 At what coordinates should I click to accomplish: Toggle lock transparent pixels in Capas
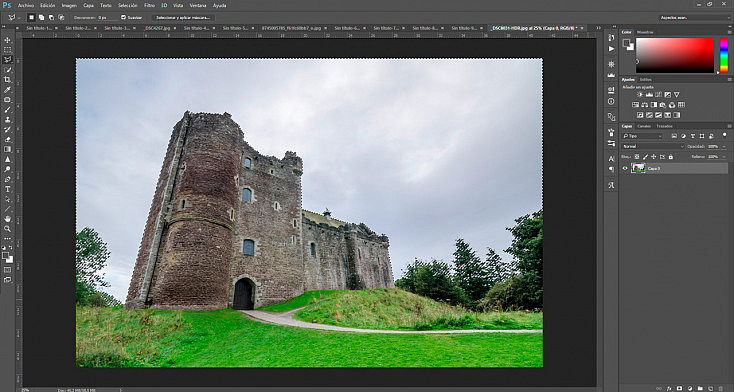click(x=637, y=157)
